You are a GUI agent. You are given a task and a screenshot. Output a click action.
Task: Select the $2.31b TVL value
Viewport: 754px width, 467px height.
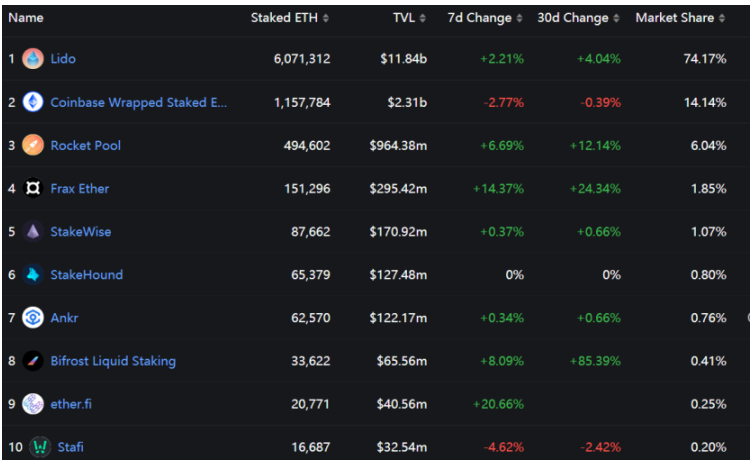coord(407,102)
